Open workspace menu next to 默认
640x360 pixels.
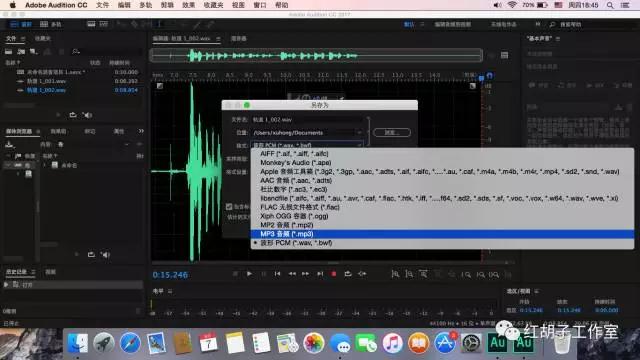coord(422,24)
